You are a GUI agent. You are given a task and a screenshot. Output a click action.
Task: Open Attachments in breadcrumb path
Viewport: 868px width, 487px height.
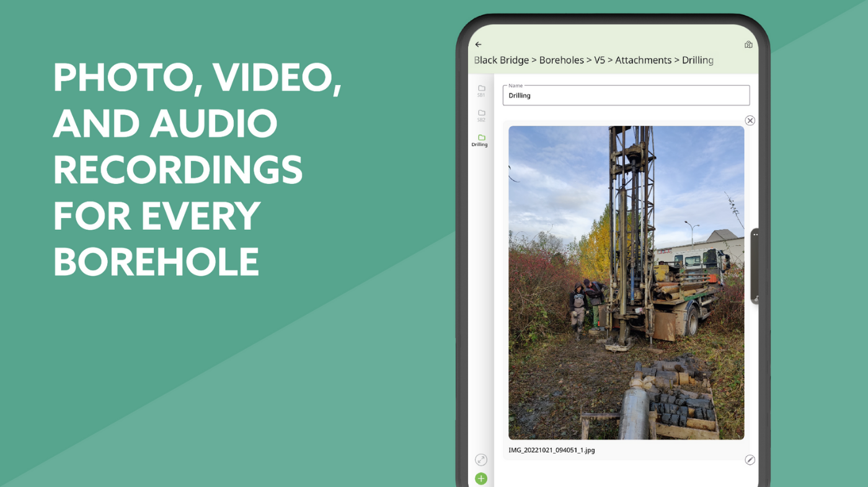coord(643,60)
